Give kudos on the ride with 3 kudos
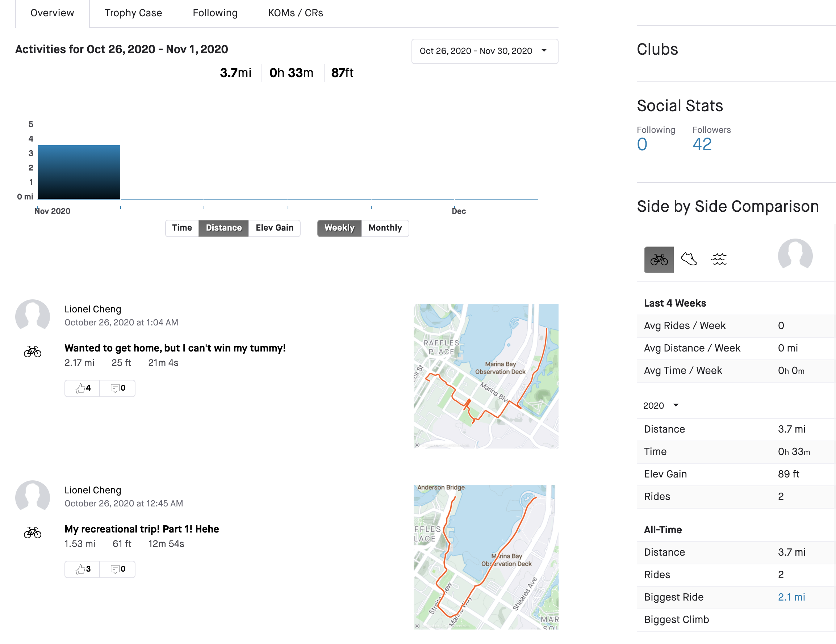The width and height of the screenshot is (836, 644). point(82,569)
